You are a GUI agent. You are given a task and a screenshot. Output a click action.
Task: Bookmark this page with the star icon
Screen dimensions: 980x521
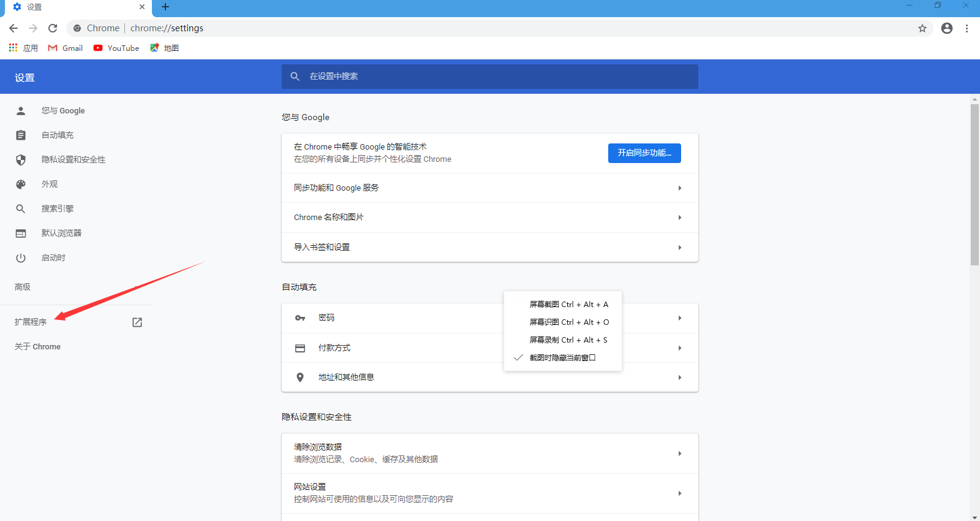click(x=922, y=28)
